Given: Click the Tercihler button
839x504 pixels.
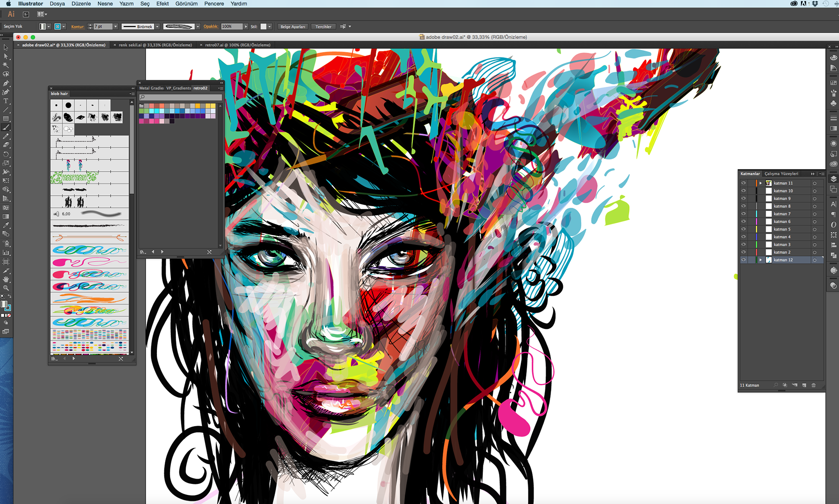Looking at the screenshot, I should click(323, 27).
